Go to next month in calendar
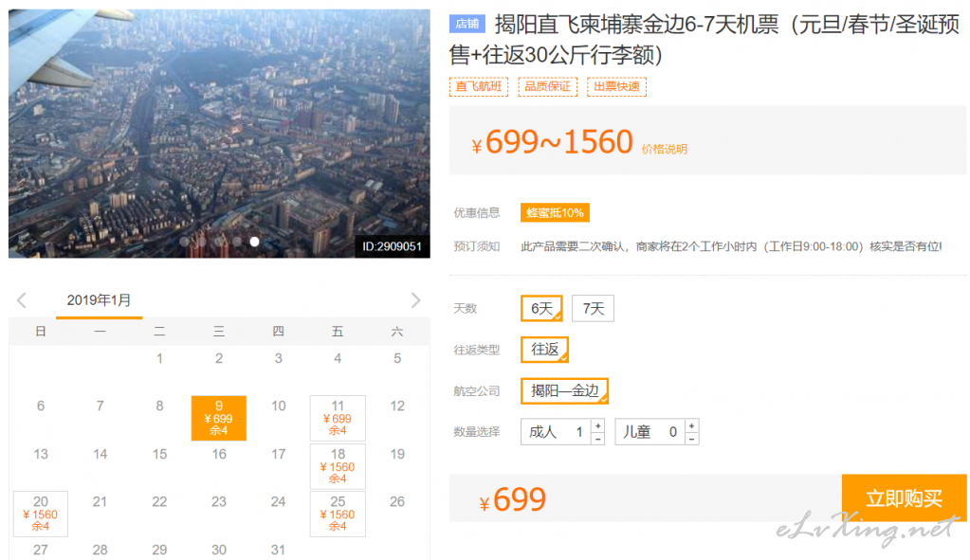The width and height of the screenshot is (970, 560). tap(415, 301)
